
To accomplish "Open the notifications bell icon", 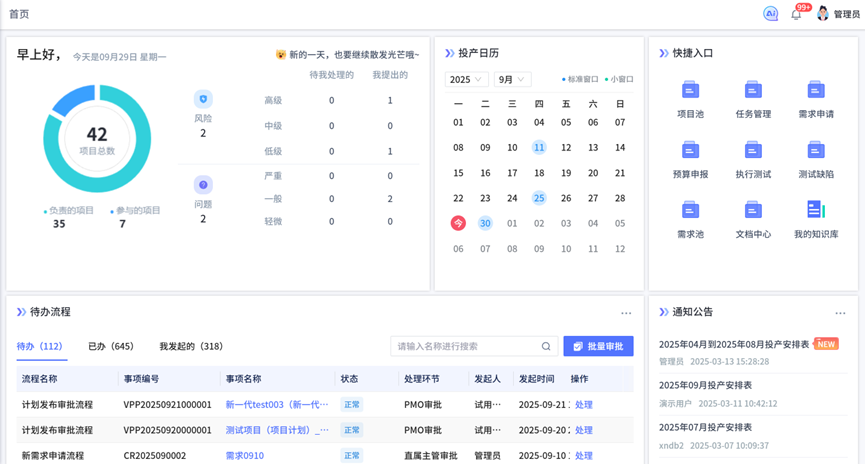I will pos(795,14).
